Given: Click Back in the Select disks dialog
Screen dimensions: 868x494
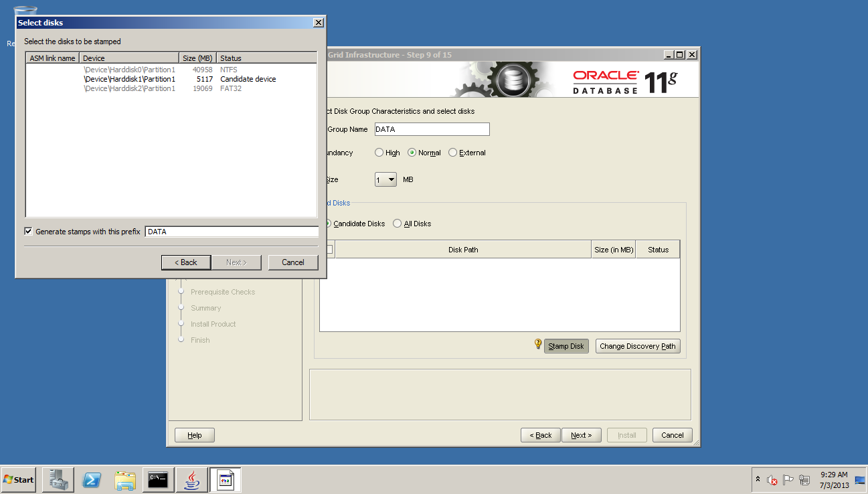Looking at the screenshot, I should tap(186, 262).
